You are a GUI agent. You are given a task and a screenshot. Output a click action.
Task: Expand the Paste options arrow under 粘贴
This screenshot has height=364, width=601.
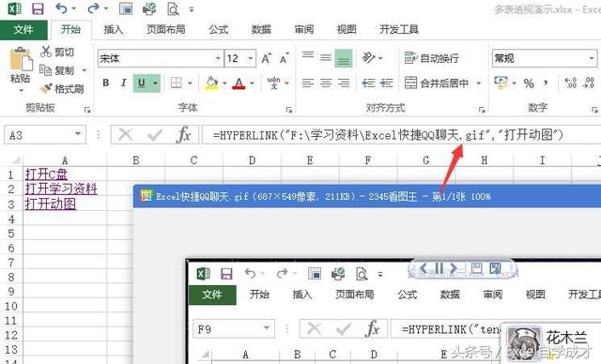click(x=22, y=91)
